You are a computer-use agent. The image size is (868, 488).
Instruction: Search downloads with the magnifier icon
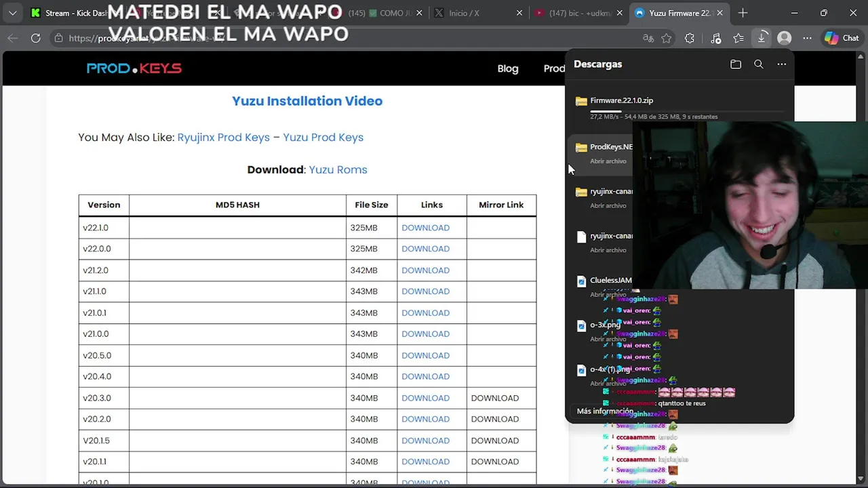tap(759, 64)
